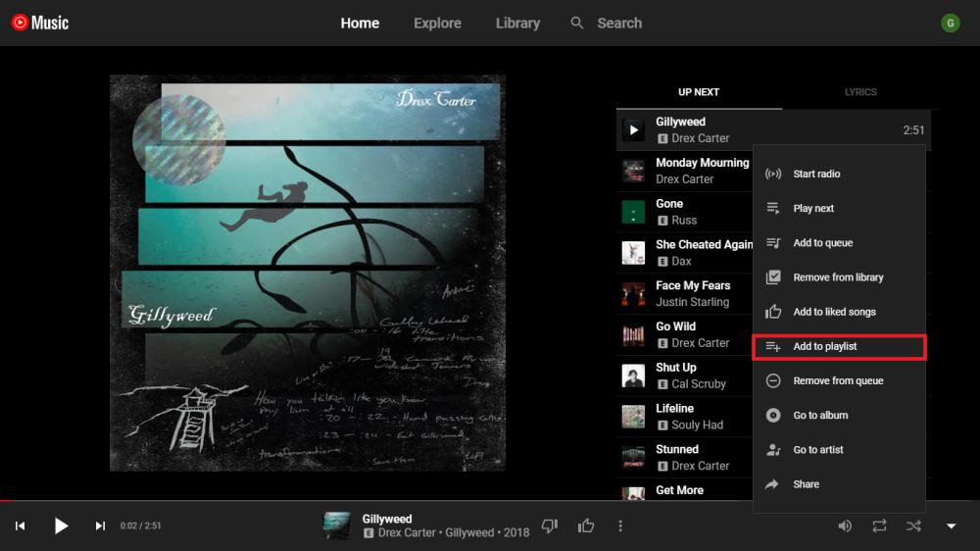Open the three-dot more options menu
This screenshot has width=980, height=551.
620,526
